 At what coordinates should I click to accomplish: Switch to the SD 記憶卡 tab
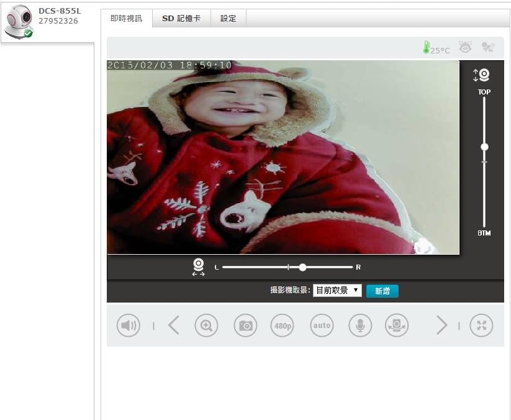(181, 19)
